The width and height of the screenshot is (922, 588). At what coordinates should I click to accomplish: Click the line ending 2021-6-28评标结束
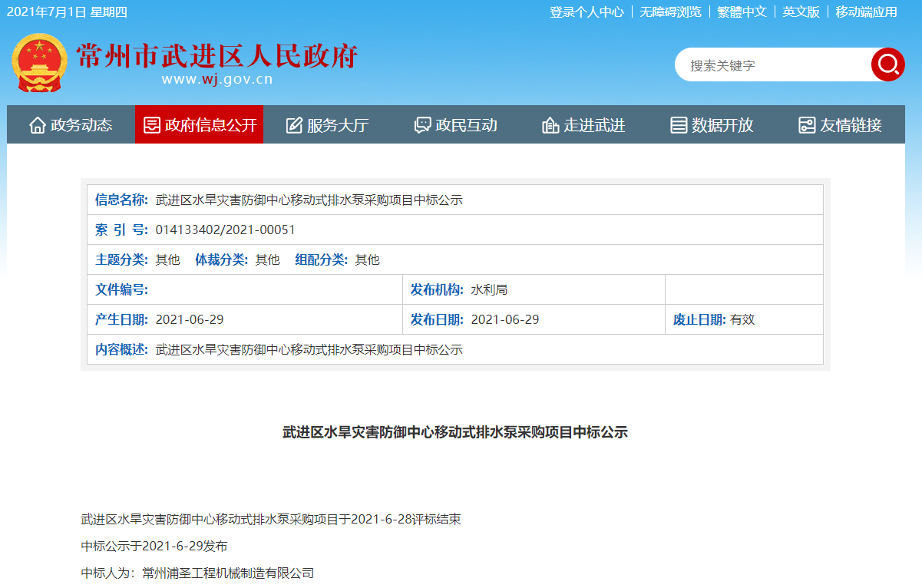(x=271, y=519)
